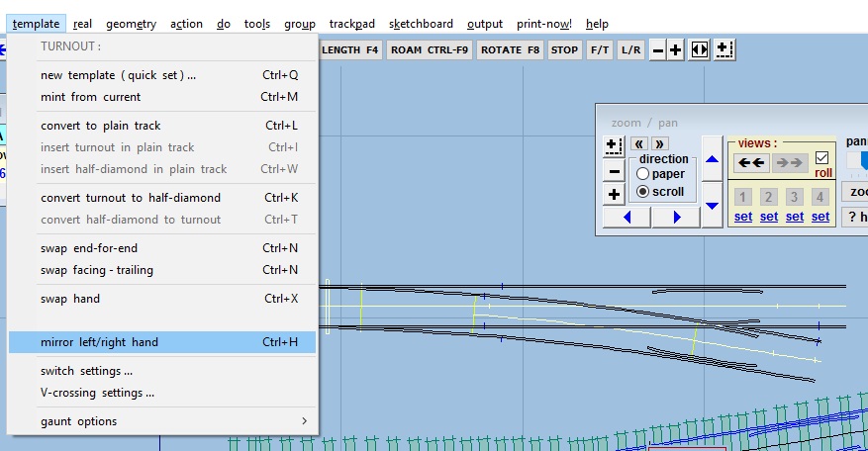Open the trackpad menu
The image size is (868, 451).
pyautogui.click(x=352, y=24)
